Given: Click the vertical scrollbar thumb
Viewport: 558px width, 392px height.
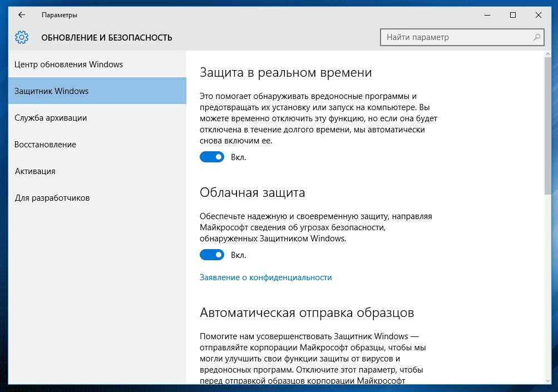Looking at the screenshot, I should [547, 125].
